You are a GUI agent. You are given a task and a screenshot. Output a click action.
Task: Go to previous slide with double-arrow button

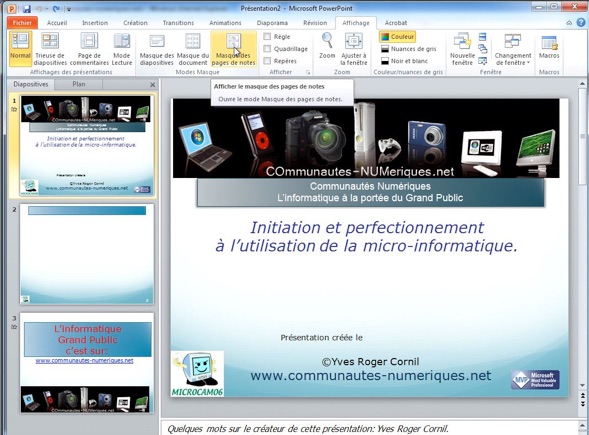tap(582, 396)
